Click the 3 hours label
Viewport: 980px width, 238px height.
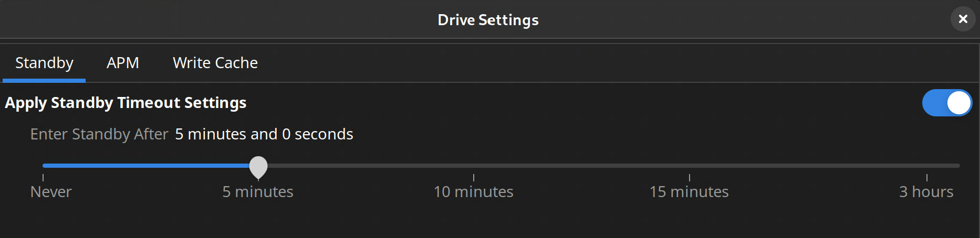(926, 192)
